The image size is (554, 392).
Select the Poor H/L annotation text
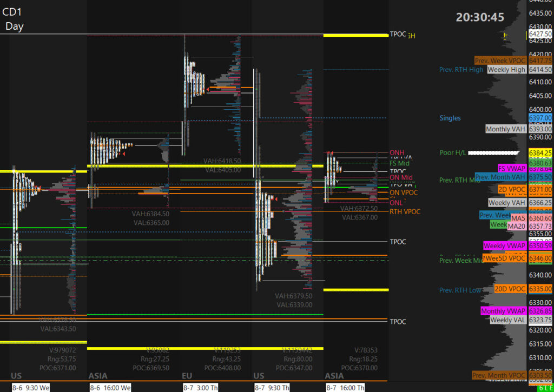click(452, 153)
